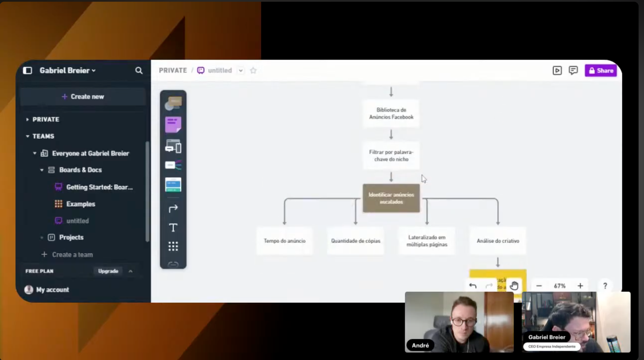Toggle the hand pan tool

tap(514, 286)
